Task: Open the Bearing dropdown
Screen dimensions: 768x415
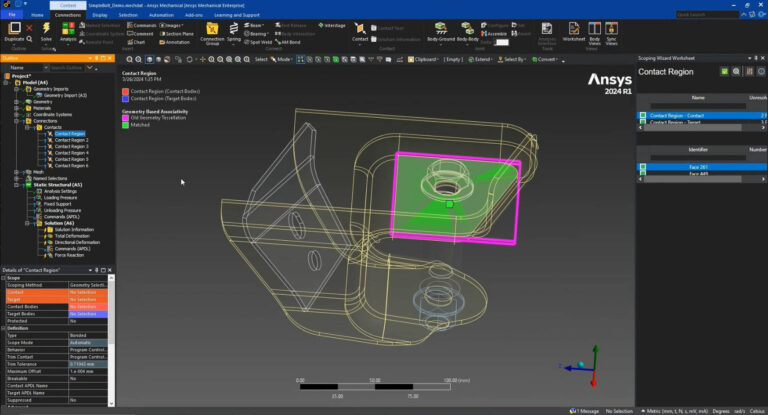Action: point(256,34)
